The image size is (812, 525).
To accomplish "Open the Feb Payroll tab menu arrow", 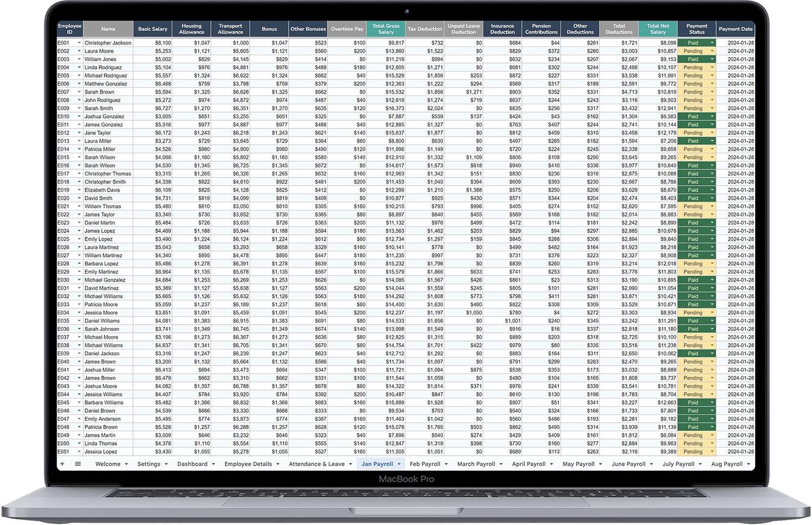I will [445, 464].
